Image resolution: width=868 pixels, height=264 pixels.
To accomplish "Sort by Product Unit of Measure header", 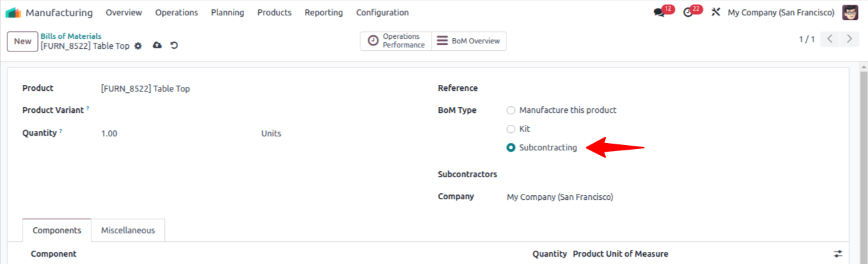I will [x=620, y=254].
